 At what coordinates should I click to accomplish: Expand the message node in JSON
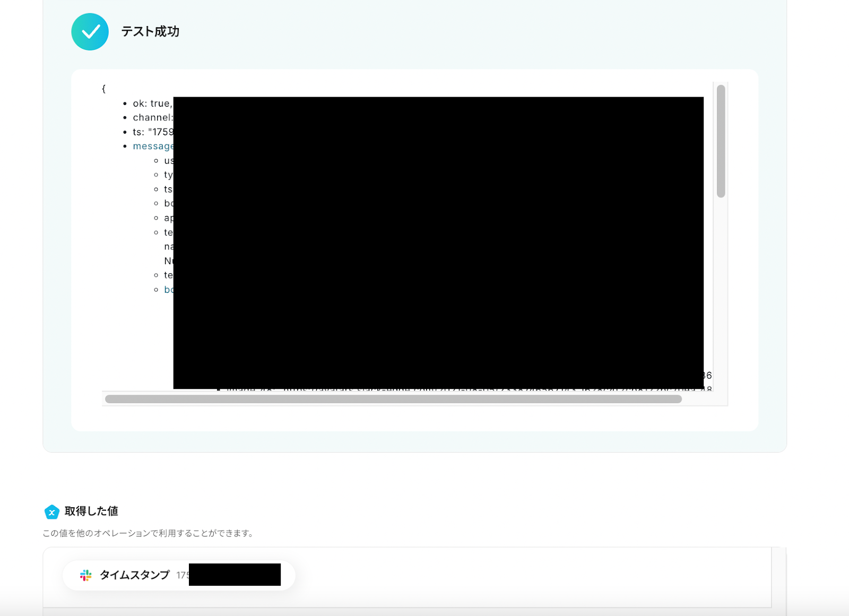pyautogui.click(x=153, y=146)
